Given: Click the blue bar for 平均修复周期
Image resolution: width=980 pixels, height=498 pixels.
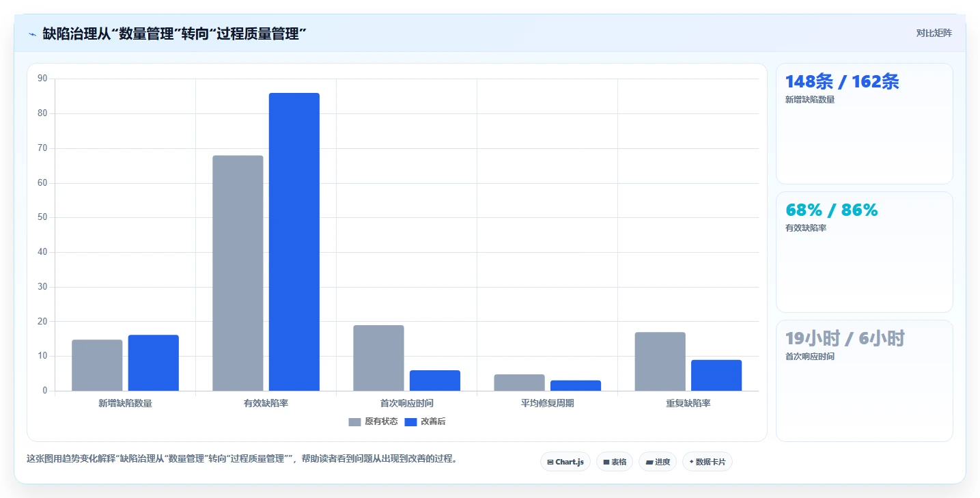Looking at the screenshot, I should click(575, 386).
